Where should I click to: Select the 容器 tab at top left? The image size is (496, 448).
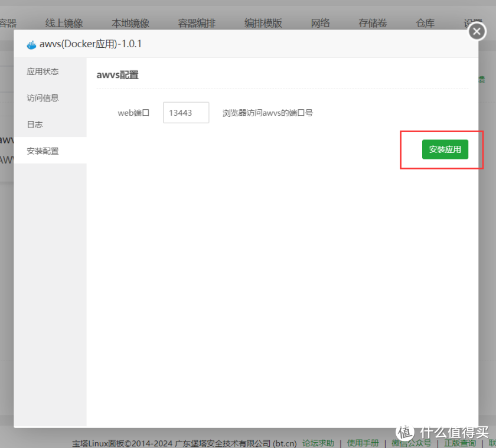coord(6,22)
